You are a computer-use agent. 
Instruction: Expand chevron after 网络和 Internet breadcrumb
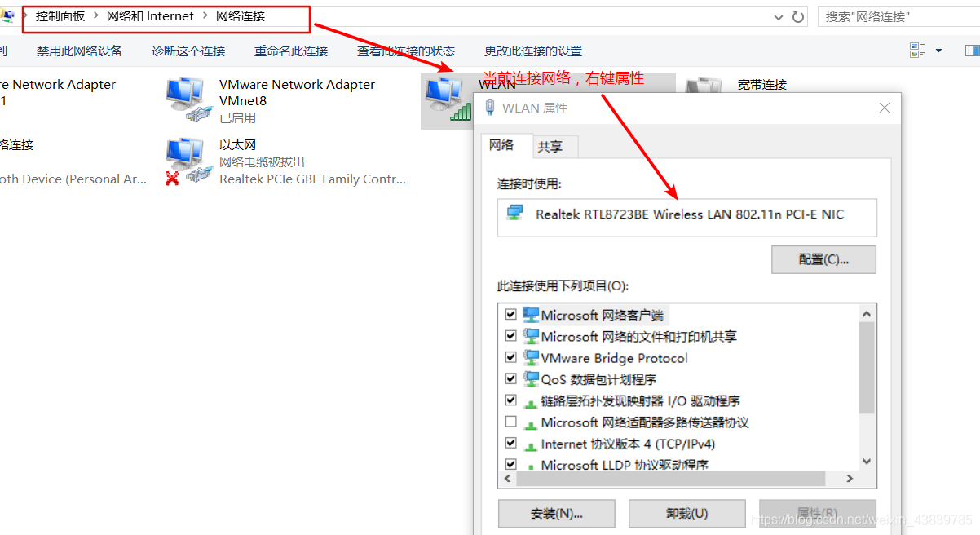click(x=205, y=16)
